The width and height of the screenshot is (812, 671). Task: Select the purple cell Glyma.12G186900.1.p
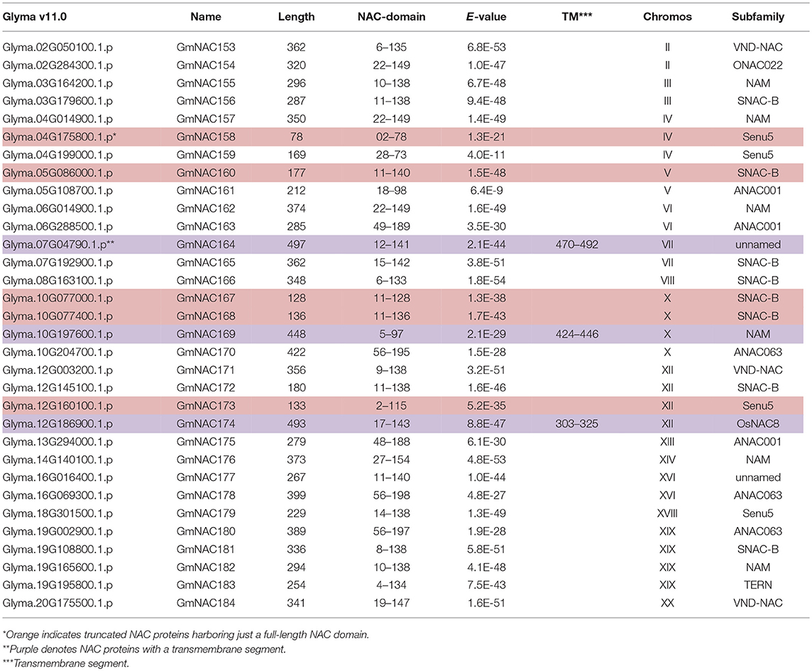click(57, 423)
